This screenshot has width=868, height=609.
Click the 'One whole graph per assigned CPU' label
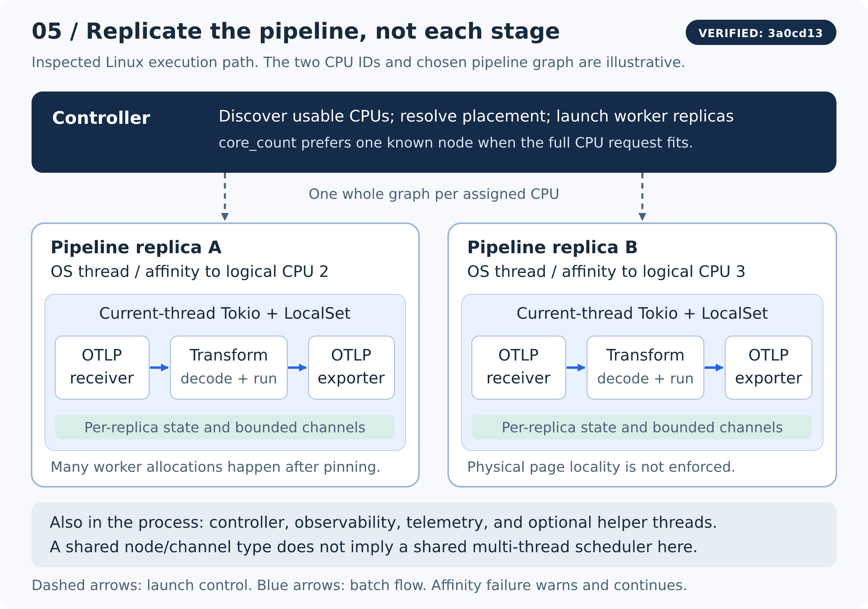tap(434, 194)
